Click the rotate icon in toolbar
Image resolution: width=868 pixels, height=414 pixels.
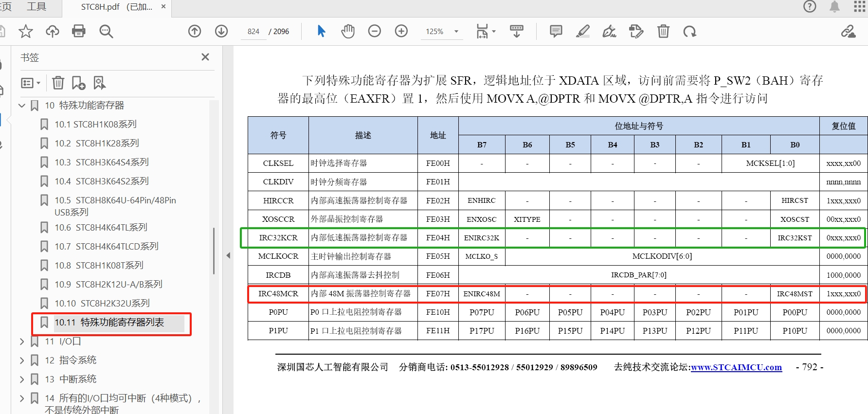tap(689, 32)
